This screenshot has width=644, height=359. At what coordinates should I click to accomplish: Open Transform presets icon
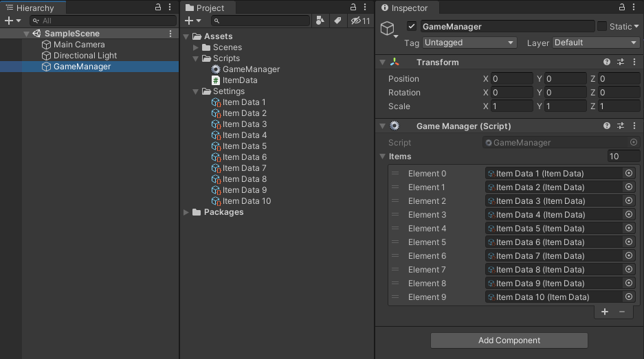click(x=621, y=62)
